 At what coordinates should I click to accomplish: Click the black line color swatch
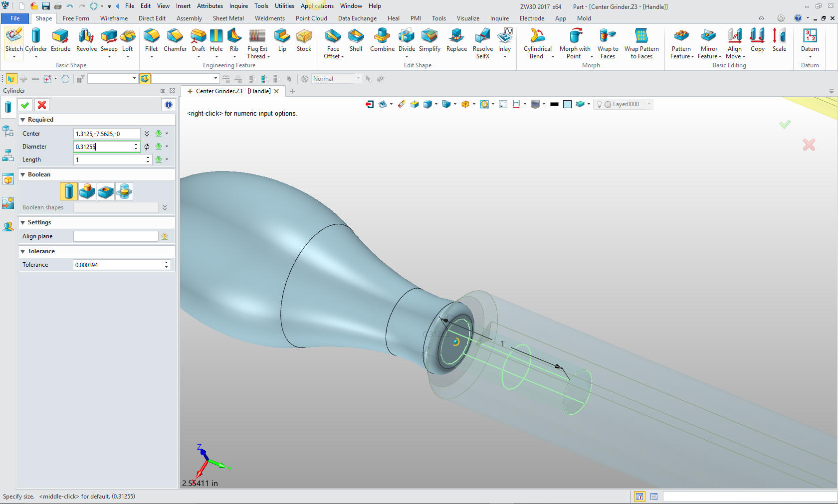point(554,104)
